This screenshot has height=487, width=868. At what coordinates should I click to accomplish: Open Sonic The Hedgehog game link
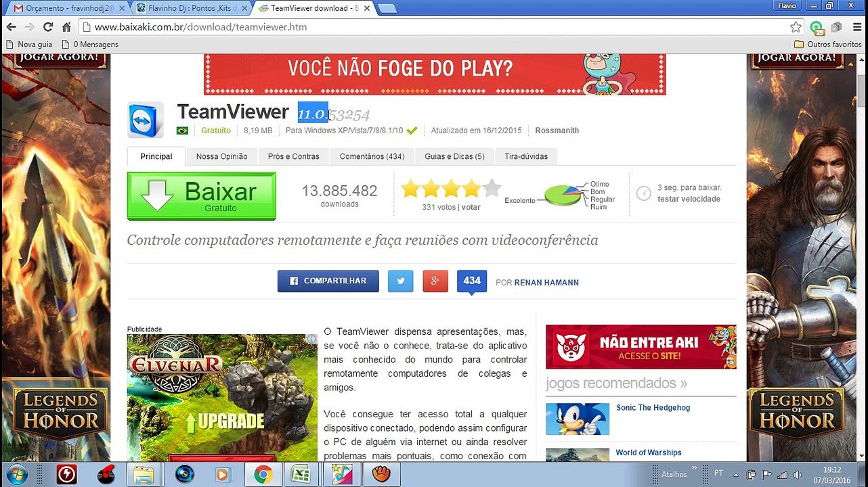[x=653, y=408]
